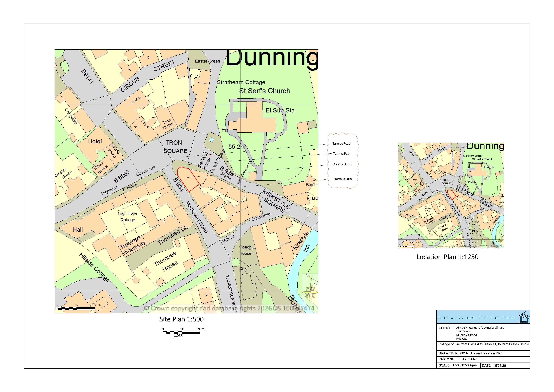Click the postcode 'PH2 0RL'
554x392 pixels.
(462, 339)
